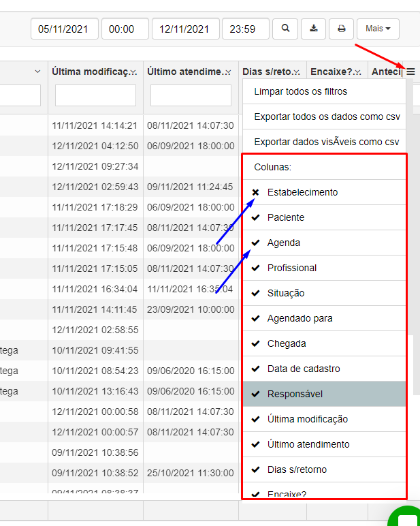The width and height of the screenshot is (420, 526).
Task: Sort by the Encaixe? column header
Action: coord(332,72)
